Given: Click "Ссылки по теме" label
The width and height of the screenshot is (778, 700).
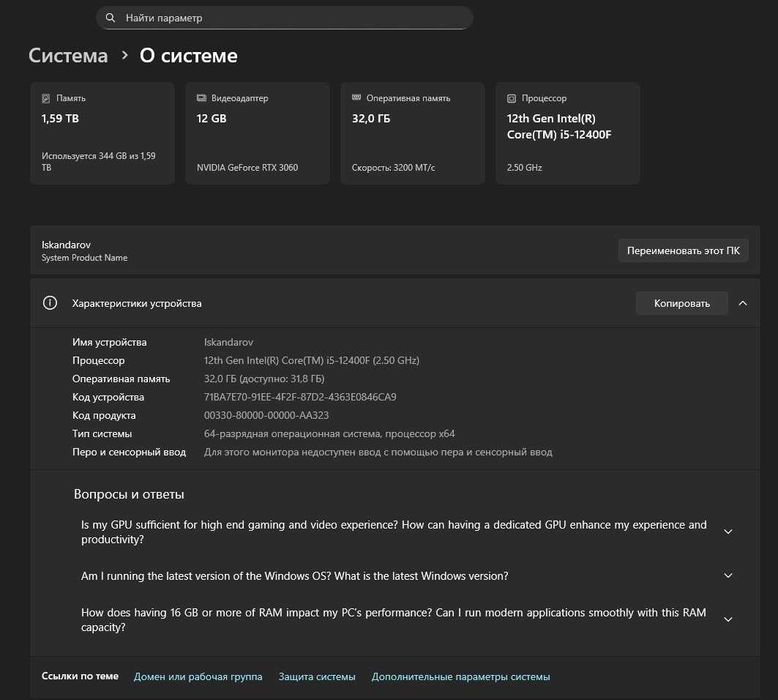Looking at the screenshot, I should tap(80, 676).
